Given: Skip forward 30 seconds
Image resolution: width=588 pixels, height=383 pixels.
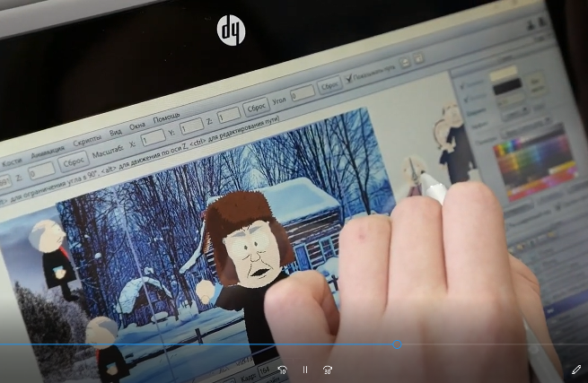Looking at the screenshot, I should [x=328, y=370].
